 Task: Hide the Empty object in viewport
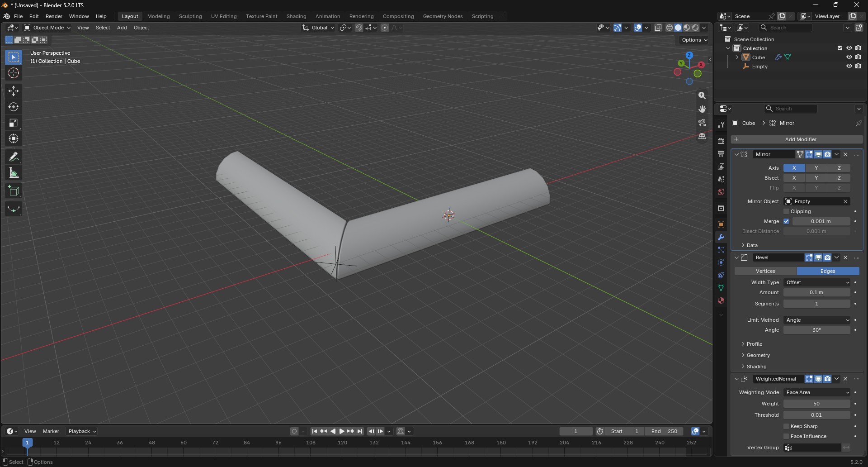click(x=849, y=67)
